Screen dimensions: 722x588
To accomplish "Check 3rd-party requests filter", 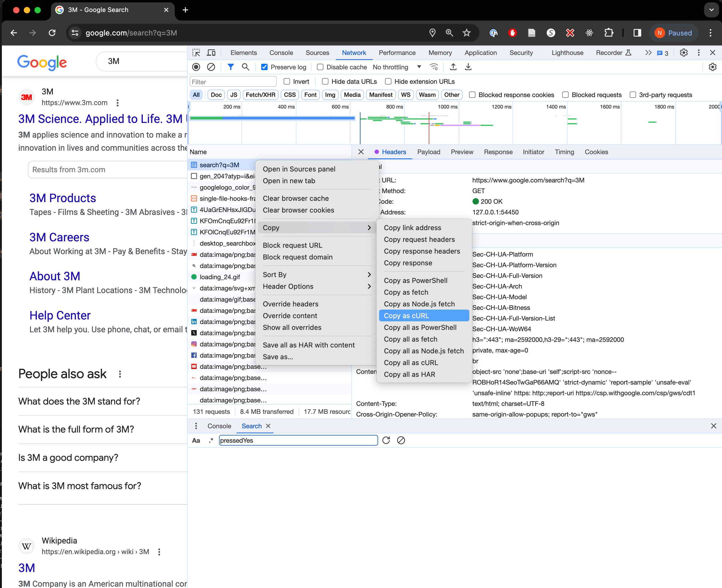I will [x=633, y=95].
